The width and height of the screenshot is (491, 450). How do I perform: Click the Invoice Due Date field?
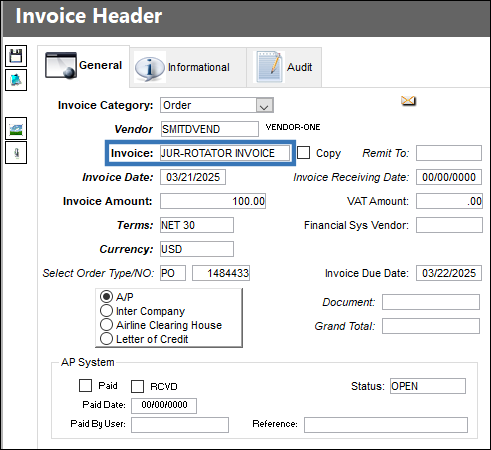point(449,273)
